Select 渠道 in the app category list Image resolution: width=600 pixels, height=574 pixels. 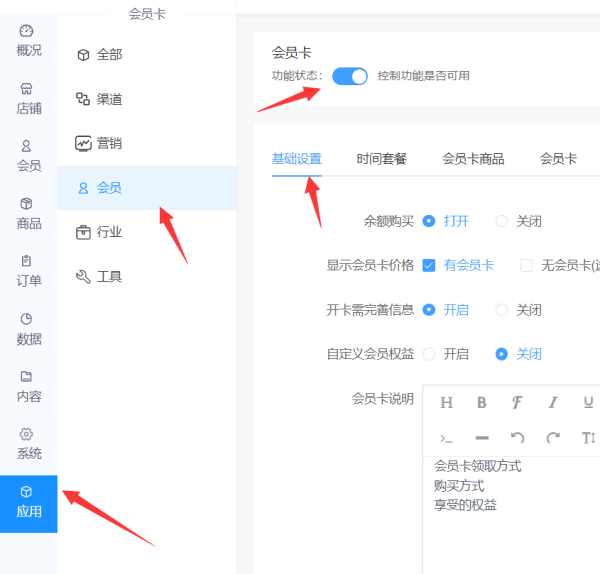click(147, 99)
